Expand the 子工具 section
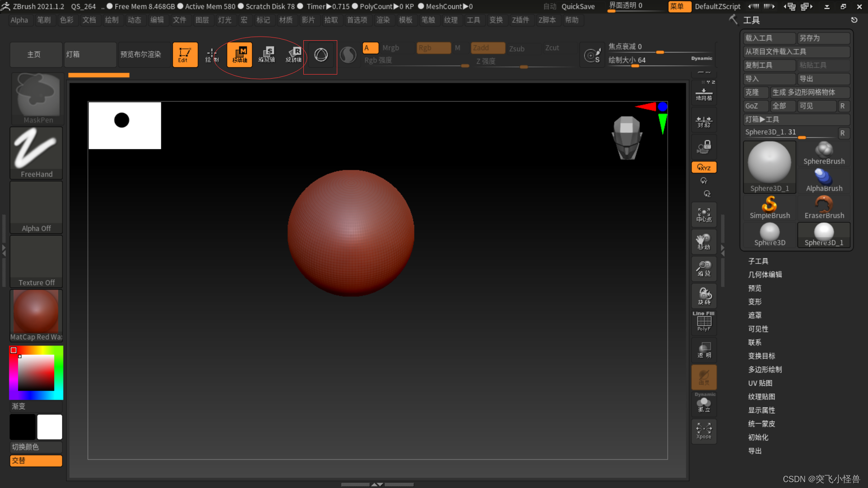This screenshot has height=488, width=868. 758,261
